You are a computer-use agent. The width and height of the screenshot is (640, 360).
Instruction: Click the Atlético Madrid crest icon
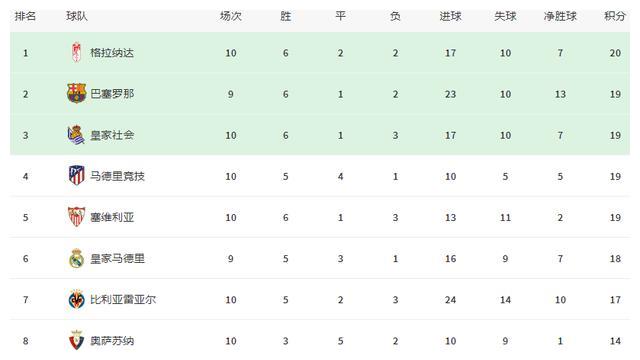point(76,176)
